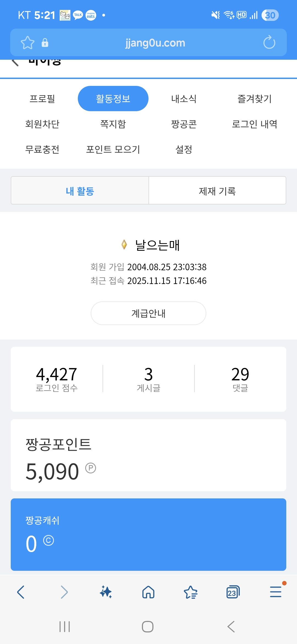Tap the browser forward arrow

[64, 592]
